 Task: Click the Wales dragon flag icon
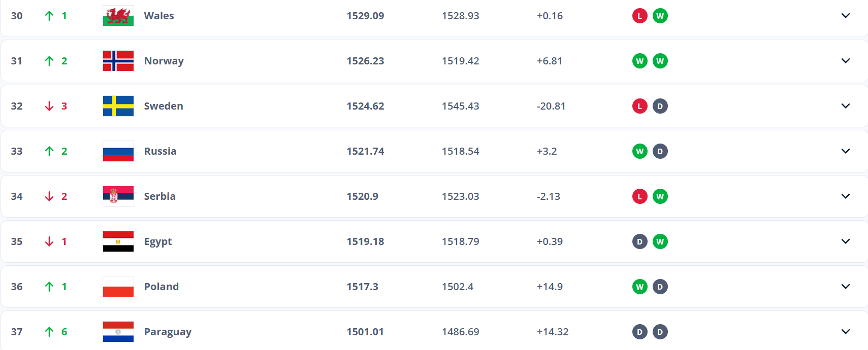coord(118,16)
